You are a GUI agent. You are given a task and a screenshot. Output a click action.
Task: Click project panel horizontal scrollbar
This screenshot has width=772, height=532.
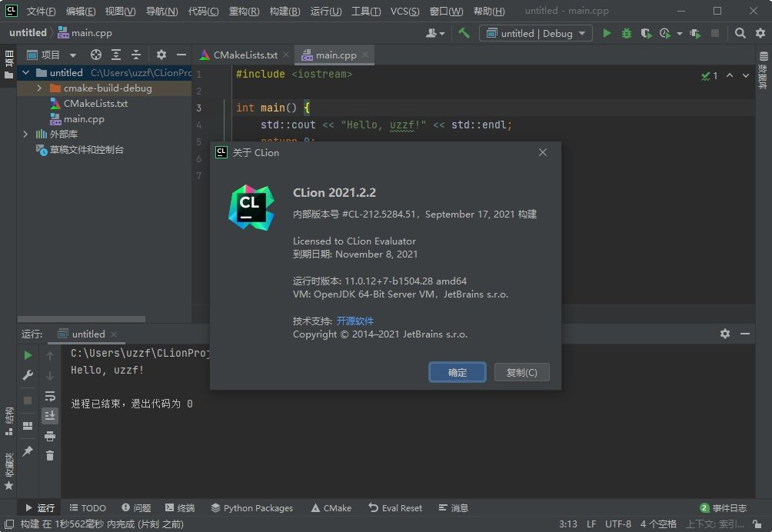pyautogui.click(x=82, y=319)
